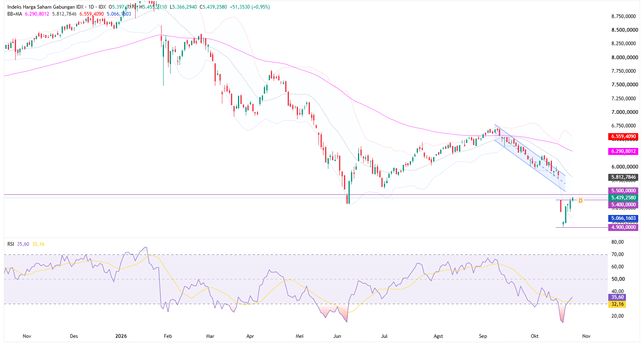This screenshot has height=344, width=644.
Task: Click the blue 5.066,1603 price-axis label
Action: [x=623, y=218]
